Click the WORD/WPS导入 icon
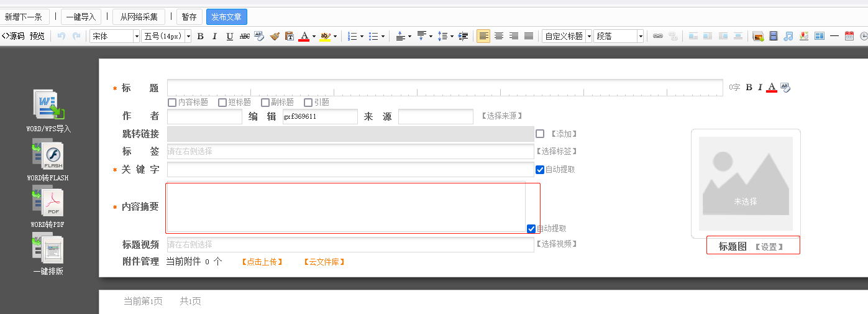The image size is (868, 314). coord(48,106)
